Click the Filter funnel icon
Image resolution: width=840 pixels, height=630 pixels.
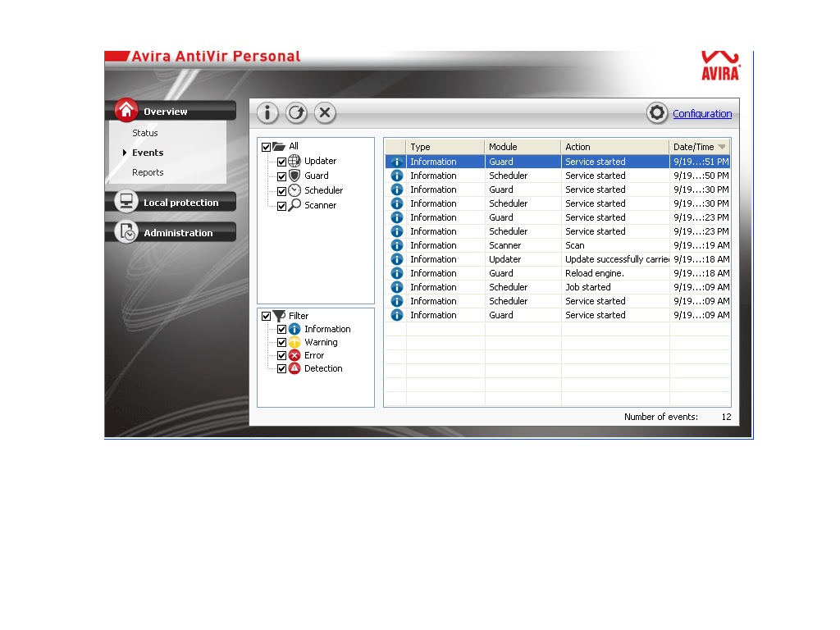click(x=279, y=316)
